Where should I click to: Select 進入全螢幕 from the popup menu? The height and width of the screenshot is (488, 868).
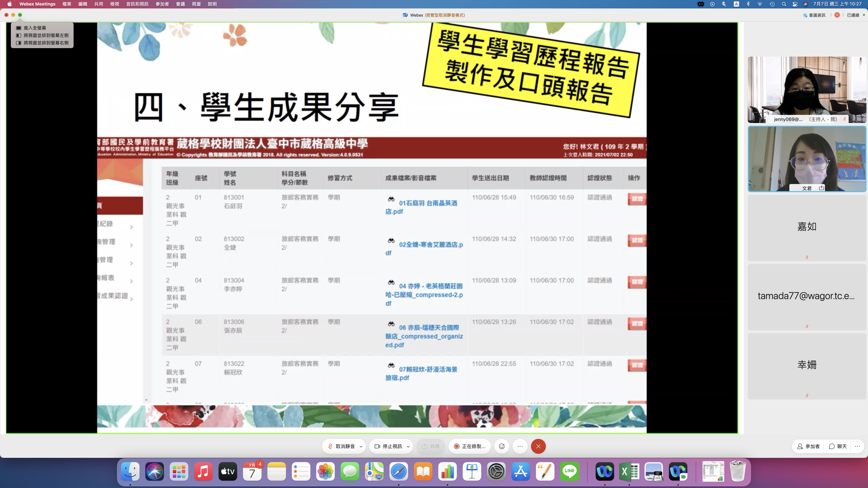point(35,28)
